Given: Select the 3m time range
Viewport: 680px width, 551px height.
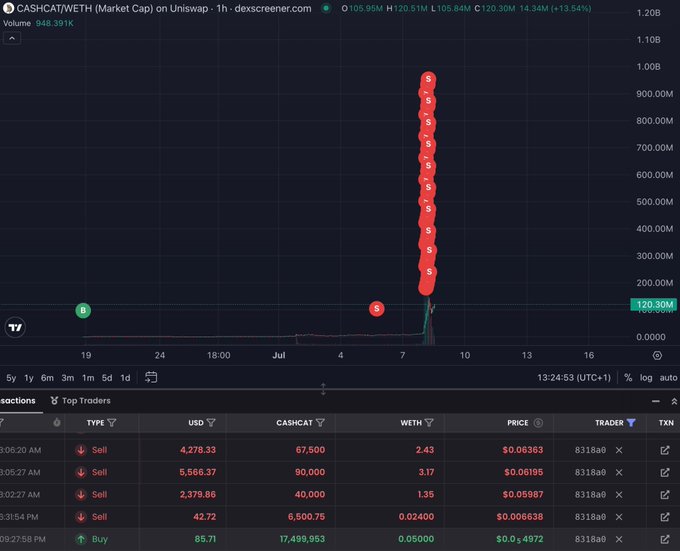Looking at the screenshot, I should click(x=68, y=378).
